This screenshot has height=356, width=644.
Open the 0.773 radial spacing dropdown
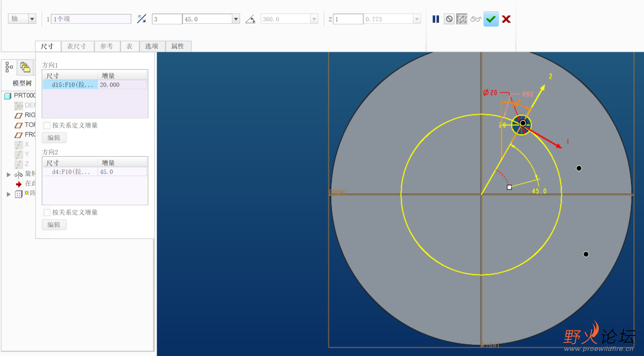(417, 19)
